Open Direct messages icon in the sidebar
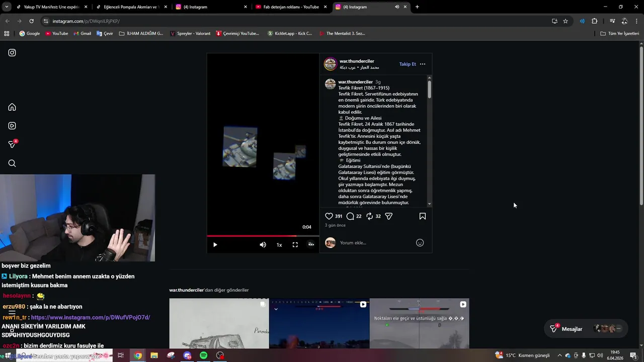Image resolution: width=644 pixels, height=362 pixels. 12,144
